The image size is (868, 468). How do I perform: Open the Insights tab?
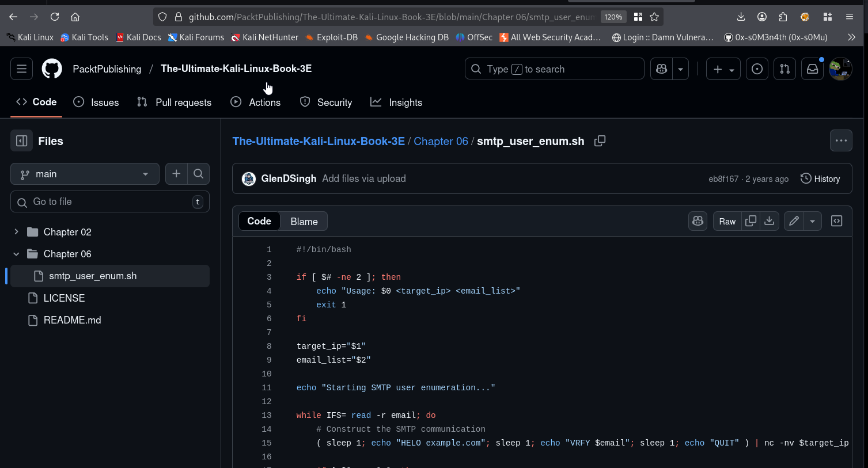click(x=396, y=102)
